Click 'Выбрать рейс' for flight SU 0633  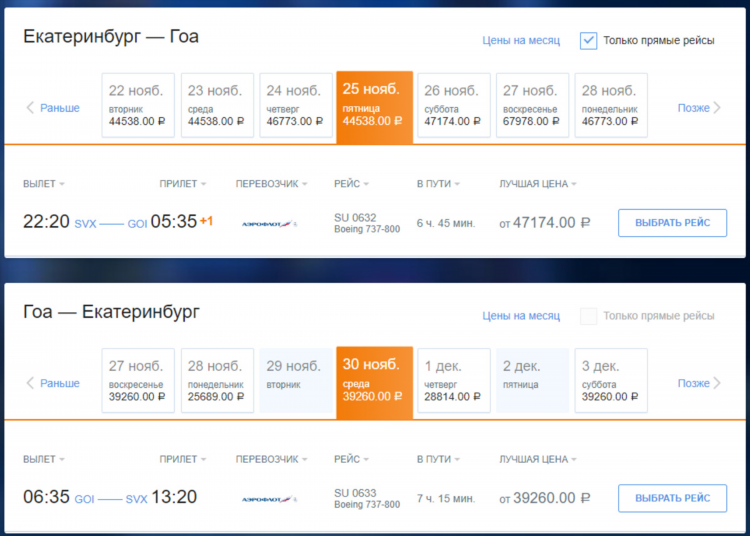pyautogui.click(x=672, y=498)
